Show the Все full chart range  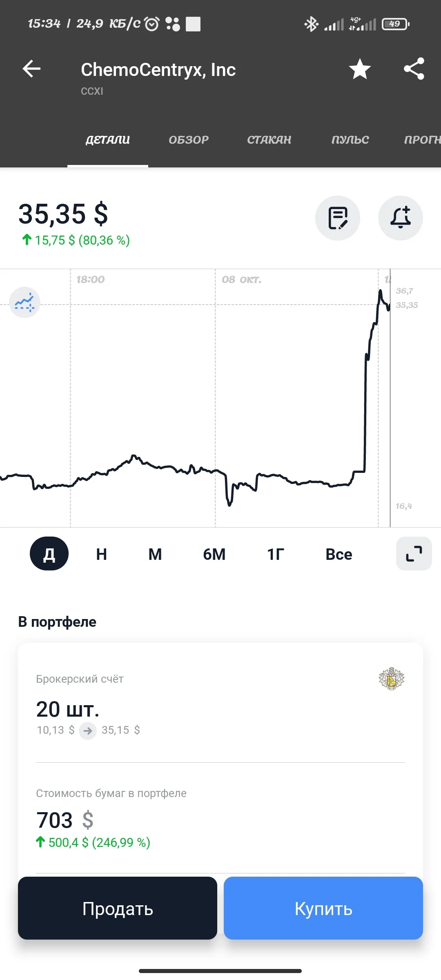coord(339,554)
